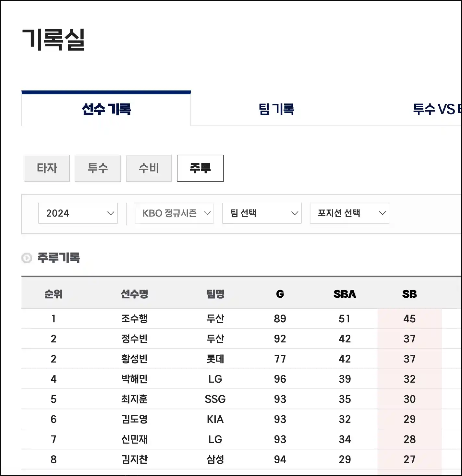Open player 김도영 profile link
This screenshot has height=476, width=462.
click(134, 419)
